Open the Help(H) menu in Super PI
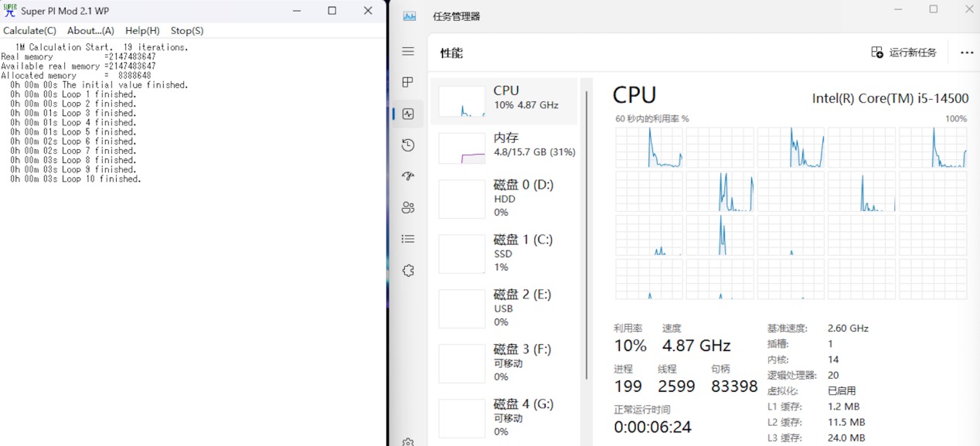Viewport: 980px width, 446px height. click(142, 31)
